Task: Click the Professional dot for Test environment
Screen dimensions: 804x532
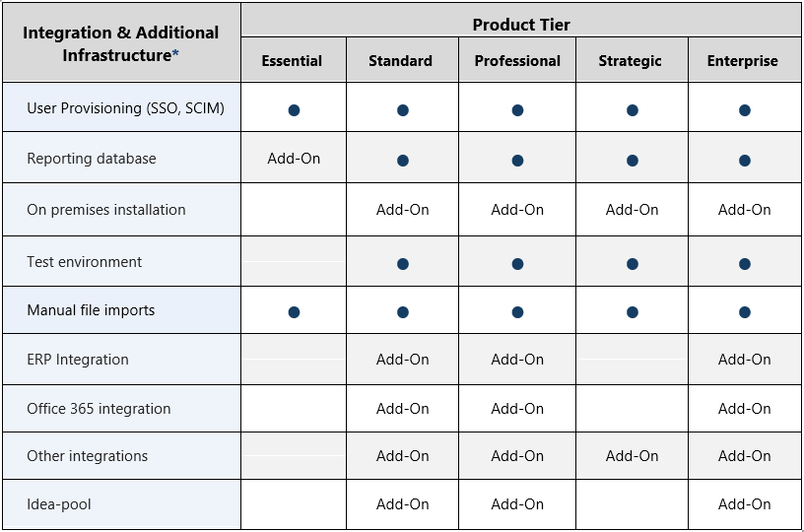Action: pos(517,264)
